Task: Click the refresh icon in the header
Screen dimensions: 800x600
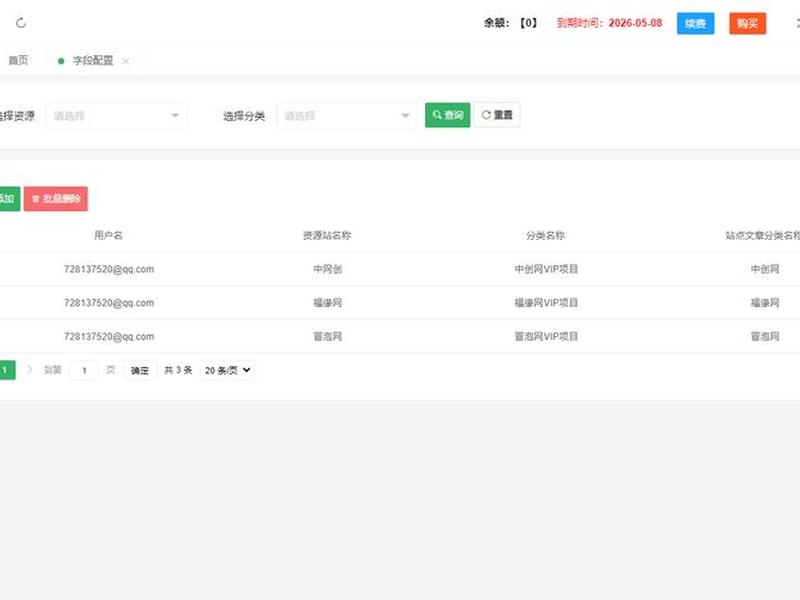Action: coord(21,23)
